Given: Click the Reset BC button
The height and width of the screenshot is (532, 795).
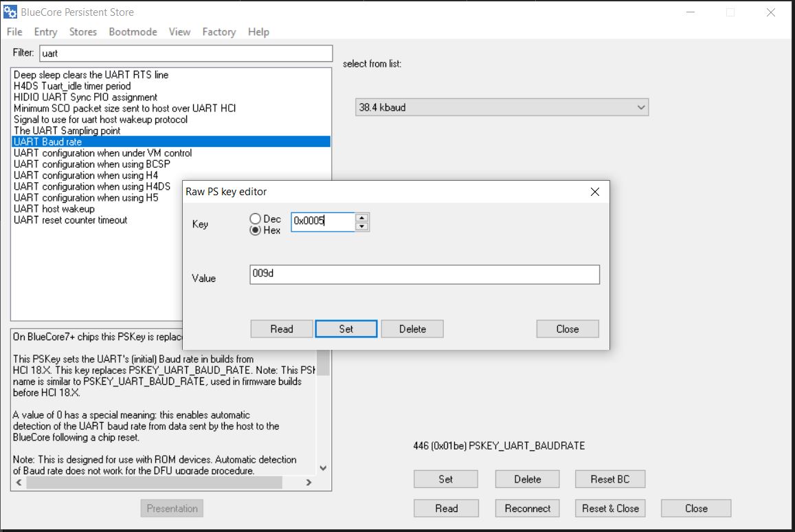Looking at the screenshot, I should (610, 479).
